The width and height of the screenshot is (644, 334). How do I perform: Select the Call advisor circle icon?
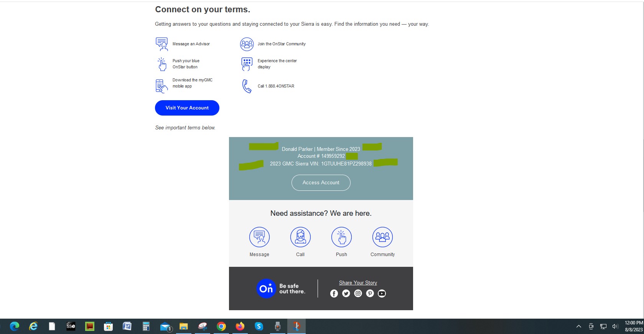pos(300,237)
